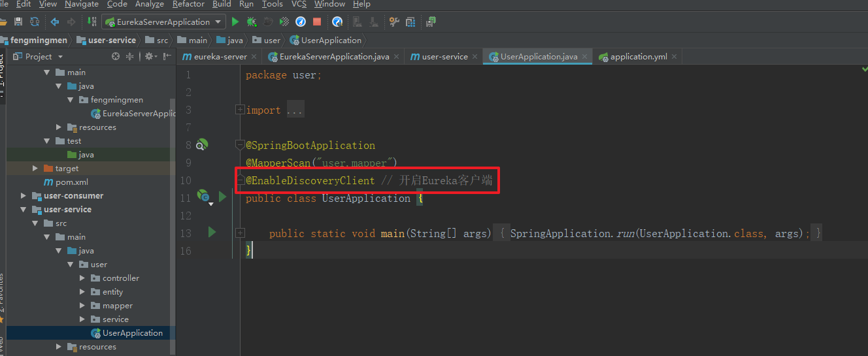Switch to the application.yml tab
868x356 pixels.
(x=639, y=57)
